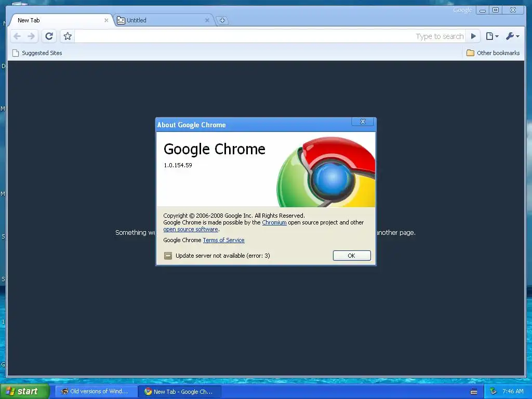This screenshot has height=399, width=532.
Task: Switch to Old versions of Wind... taskbar item
Action: [x=96, y=392]
